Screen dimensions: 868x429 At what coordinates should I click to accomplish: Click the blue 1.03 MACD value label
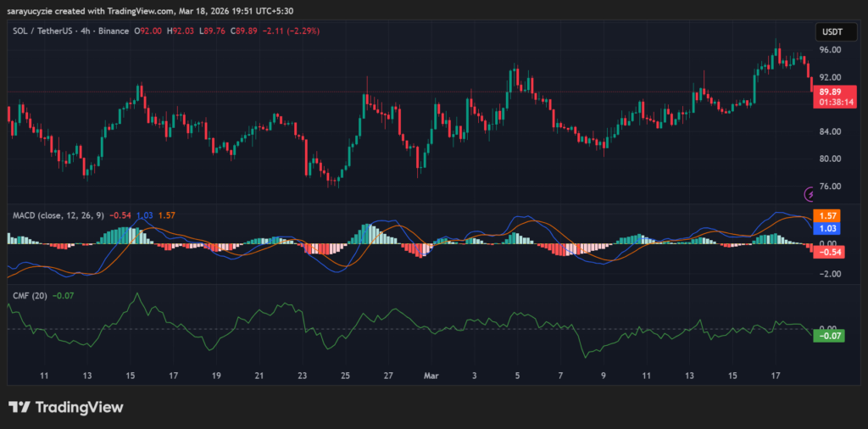pos(829,229)
